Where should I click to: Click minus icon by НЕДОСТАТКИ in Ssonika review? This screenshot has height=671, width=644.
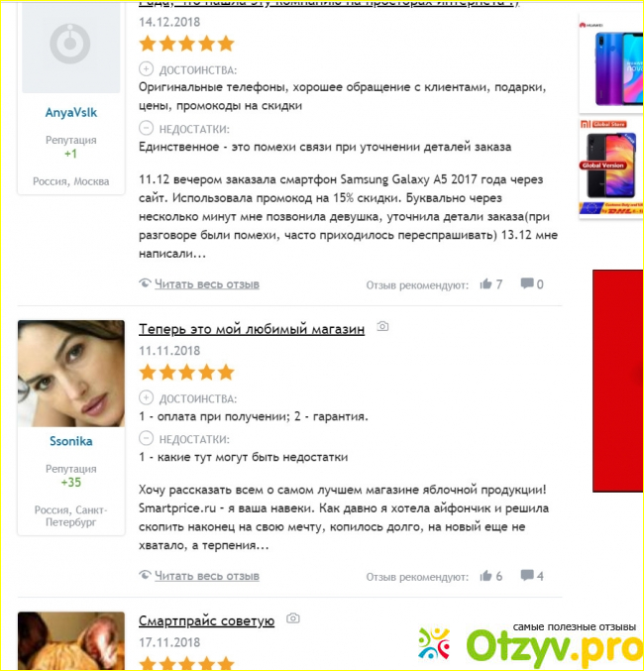tap(146, 438)
